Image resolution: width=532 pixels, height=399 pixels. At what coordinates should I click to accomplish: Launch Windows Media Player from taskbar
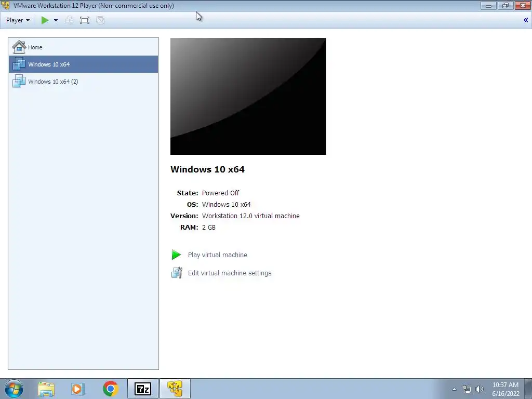click(78, 389)
